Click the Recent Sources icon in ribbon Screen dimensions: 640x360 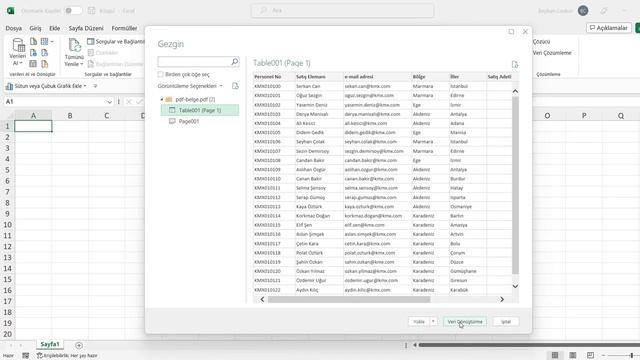[44, 53]
